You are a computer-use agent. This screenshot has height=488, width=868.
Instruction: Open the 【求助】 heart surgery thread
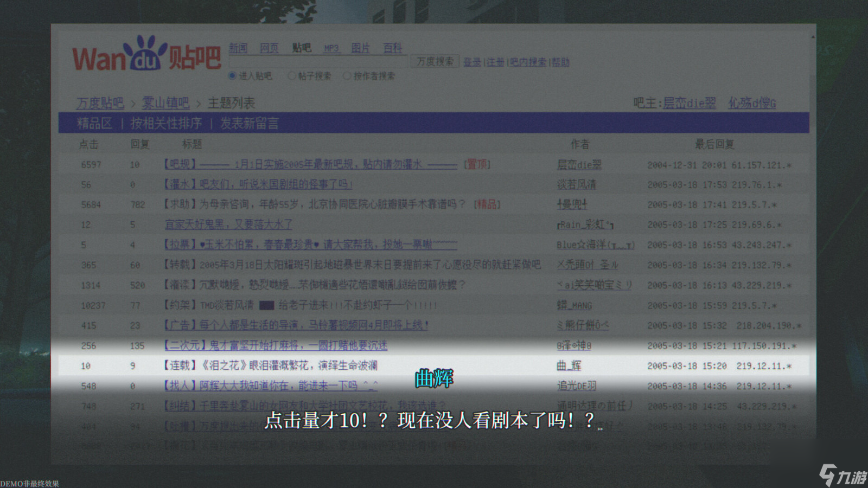click(x=314, y=204)
